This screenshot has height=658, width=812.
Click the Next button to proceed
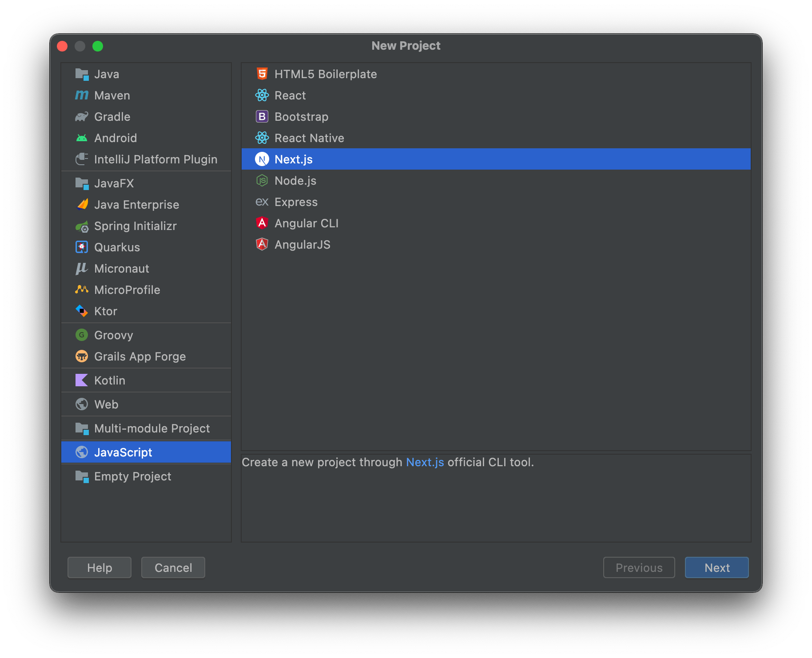click(716, 567)
